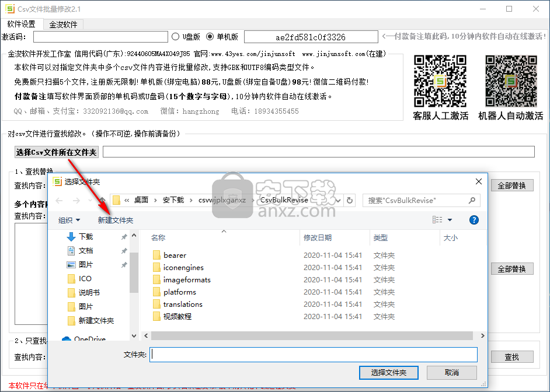Click the up-one-level arrow icon

click(102, 200)
